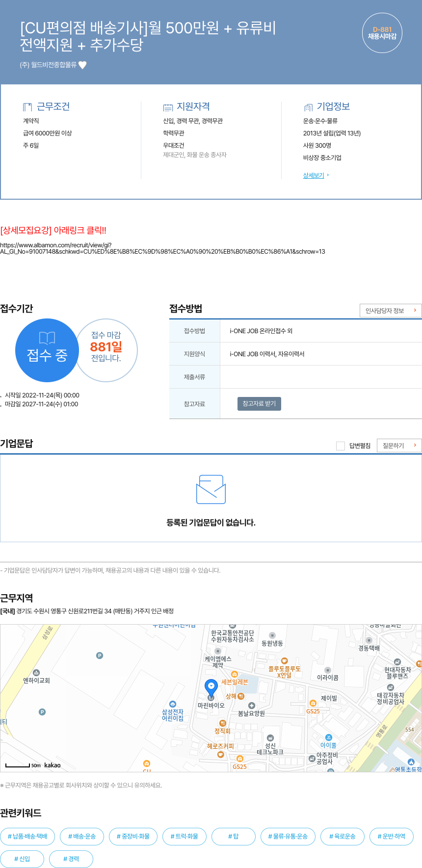Click the empty Q&A envelope icon
The height and width of the screenshot is (868, 422).
pyautogui.click(x=211, y=489)
